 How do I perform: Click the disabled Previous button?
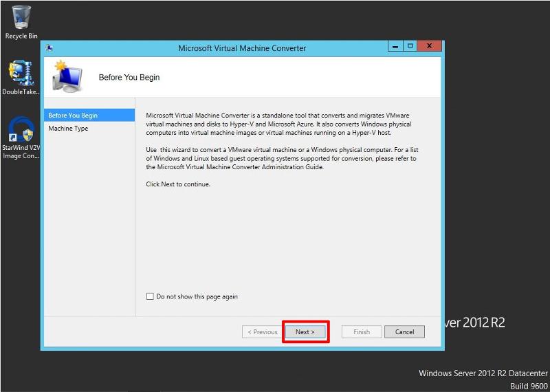click(x=263, y=331)
